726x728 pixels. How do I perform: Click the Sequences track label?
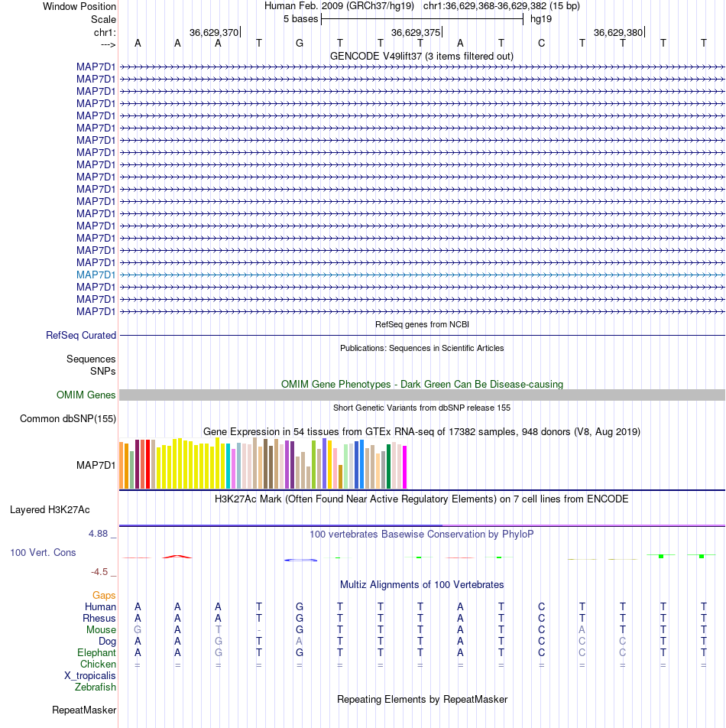(x=91, y=359)
